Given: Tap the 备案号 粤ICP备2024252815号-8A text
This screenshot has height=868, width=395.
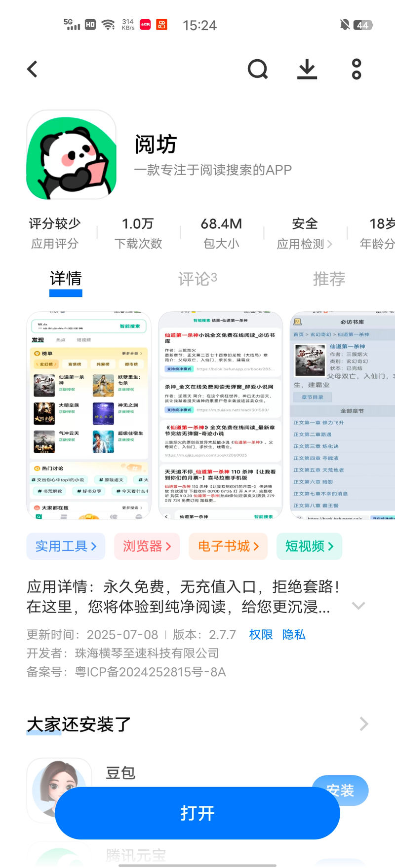Looking at the screenshot, I should [126, 672].
